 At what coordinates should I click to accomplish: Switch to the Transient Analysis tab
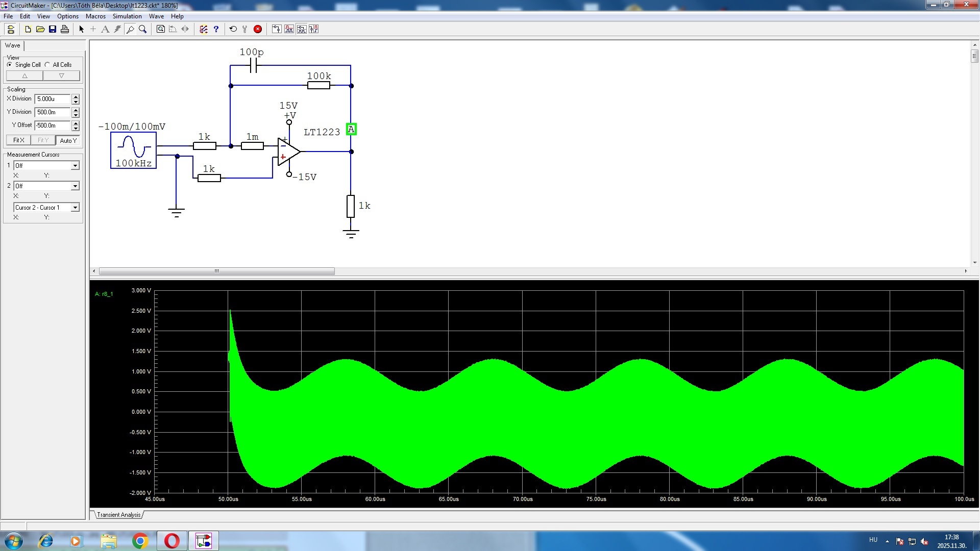click(118, 514)
